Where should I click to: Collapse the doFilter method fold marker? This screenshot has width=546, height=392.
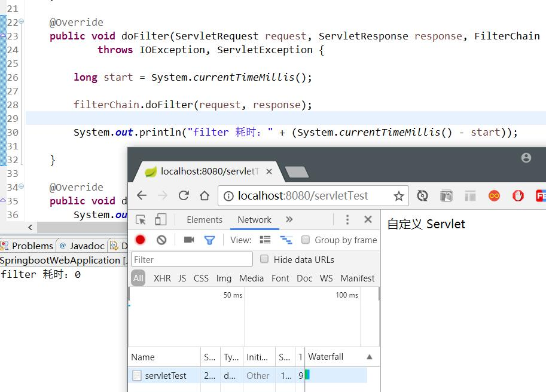click(22, 22)
